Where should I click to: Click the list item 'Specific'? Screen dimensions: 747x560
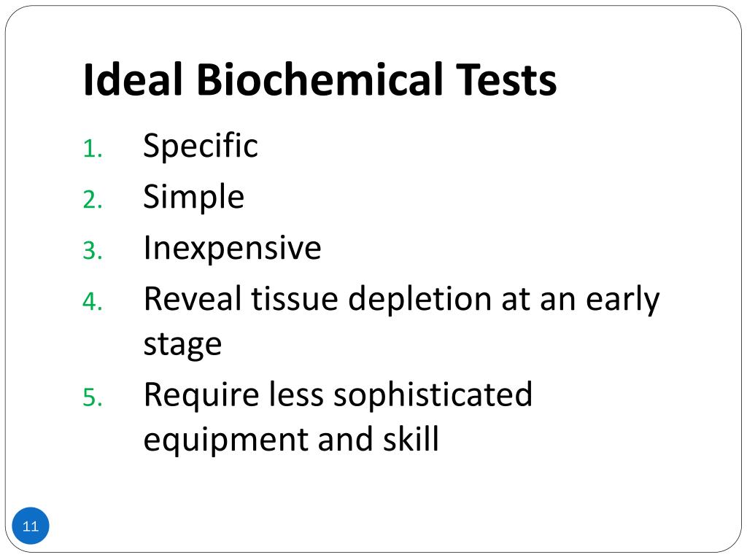point(201,146)
